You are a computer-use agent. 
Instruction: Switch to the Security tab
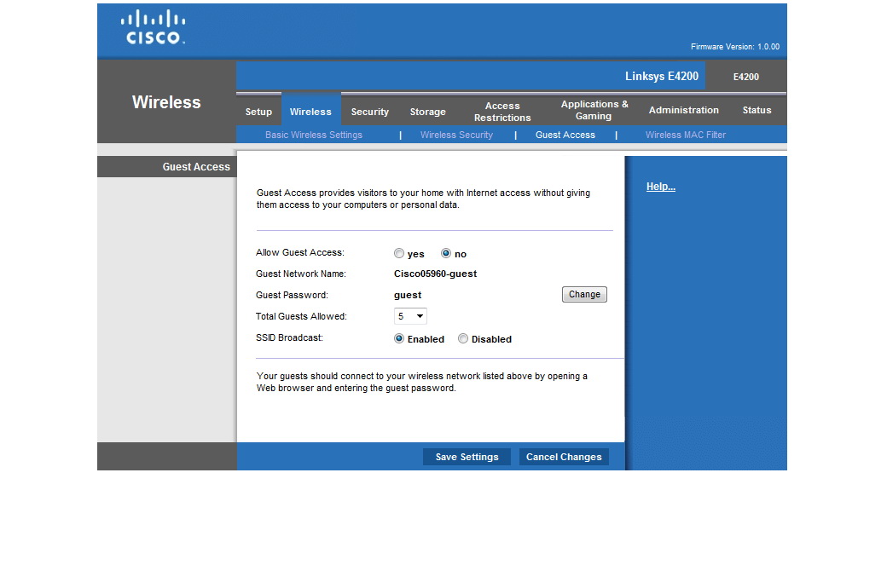tap(369, 112)
